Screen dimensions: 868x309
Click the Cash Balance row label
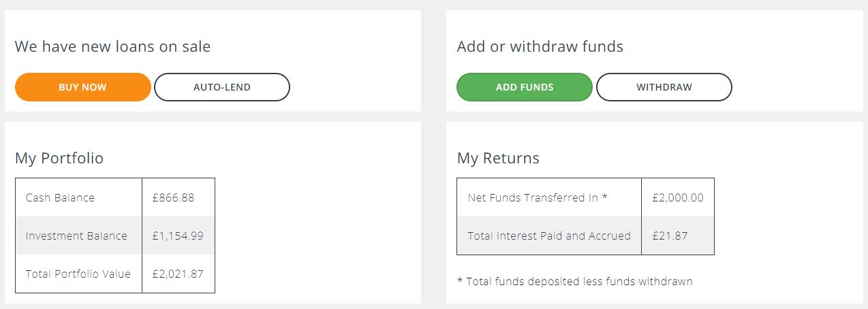[x=60, y=198]
